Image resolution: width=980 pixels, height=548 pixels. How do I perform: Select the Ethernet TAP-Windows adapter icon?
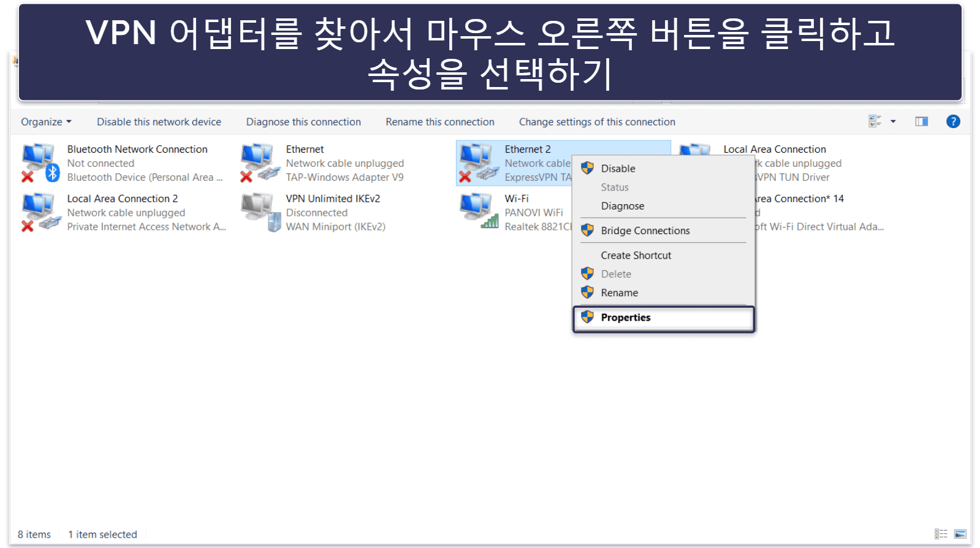click(x=259, y=163)
